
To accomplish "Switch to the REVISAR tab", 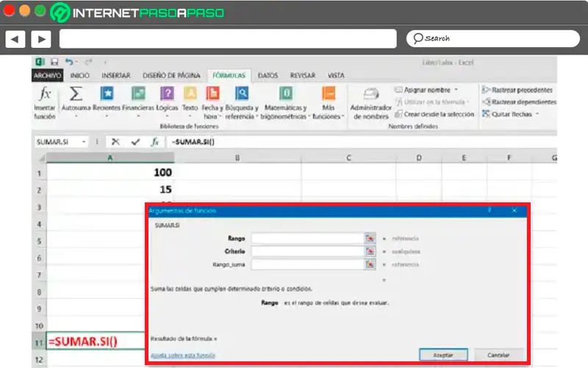I will point(303,76).
